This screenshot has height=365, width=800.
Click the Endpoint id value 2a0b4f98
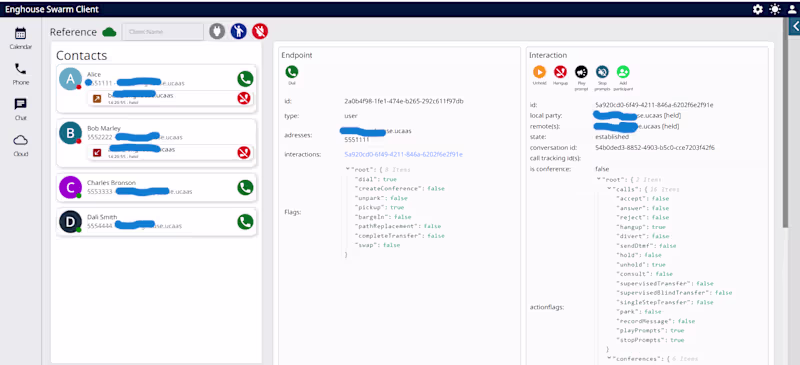[404, 102]
